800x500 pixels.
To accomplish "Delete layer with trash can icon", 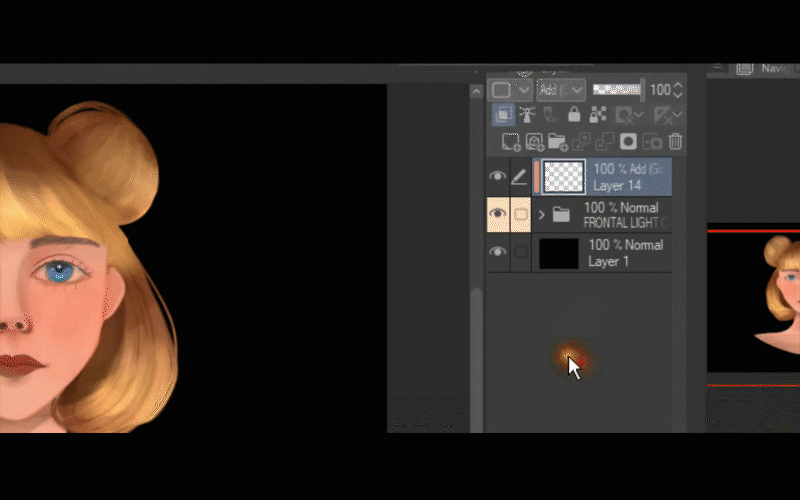I will click(675, 141).
